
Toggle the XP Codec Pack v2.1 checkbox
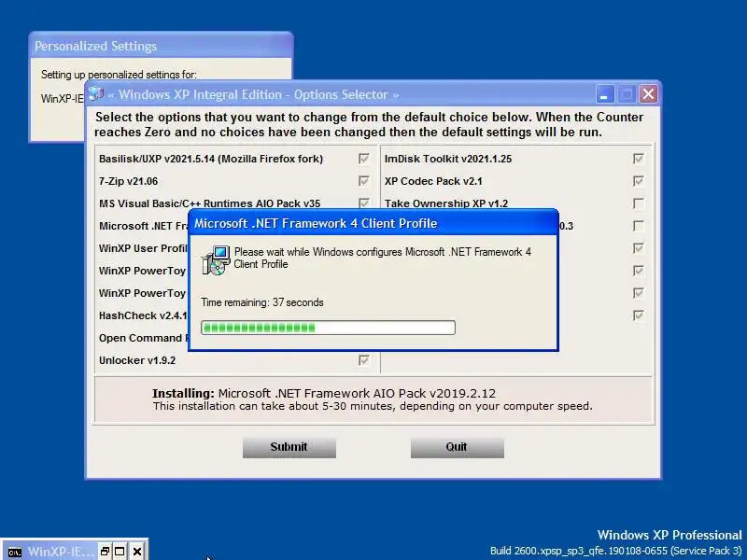639,181
